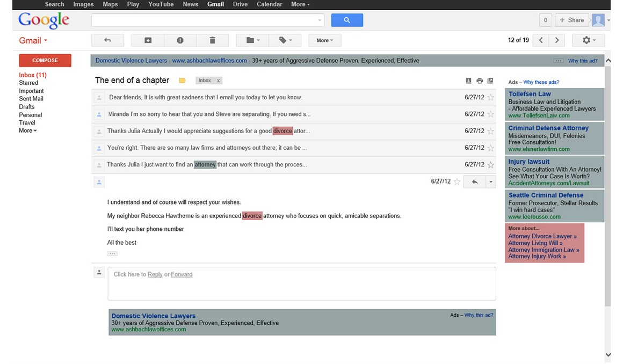Open the settings gear dropdown
623x364 pixels.
click(588, 40)
